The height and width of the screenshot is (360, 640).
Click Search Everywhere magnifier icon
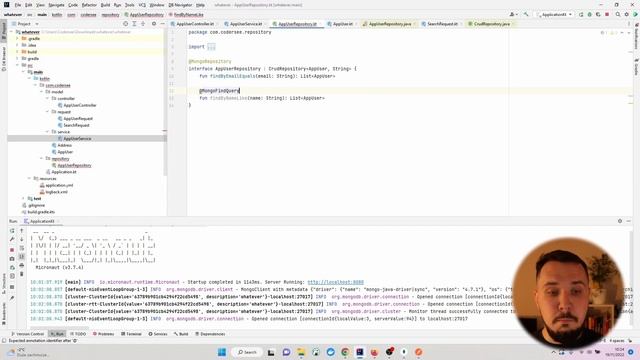tap(618, 14)
